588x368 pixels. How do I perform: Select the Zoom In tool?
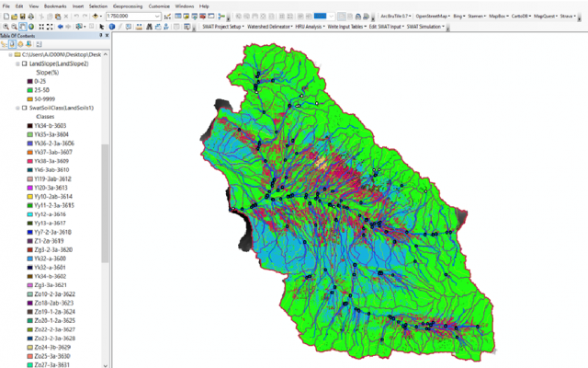(x=6, y=27)
